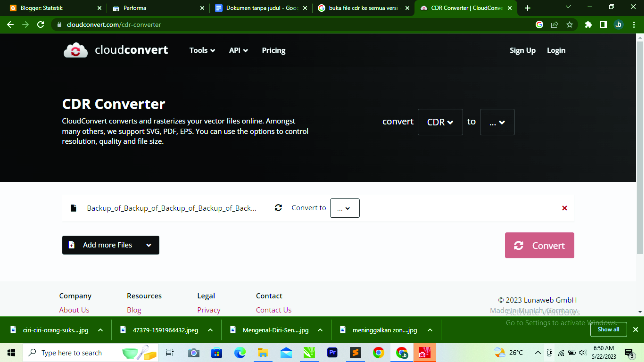
Task: Open the CDR source format dropdown
Action: point(440,122)
